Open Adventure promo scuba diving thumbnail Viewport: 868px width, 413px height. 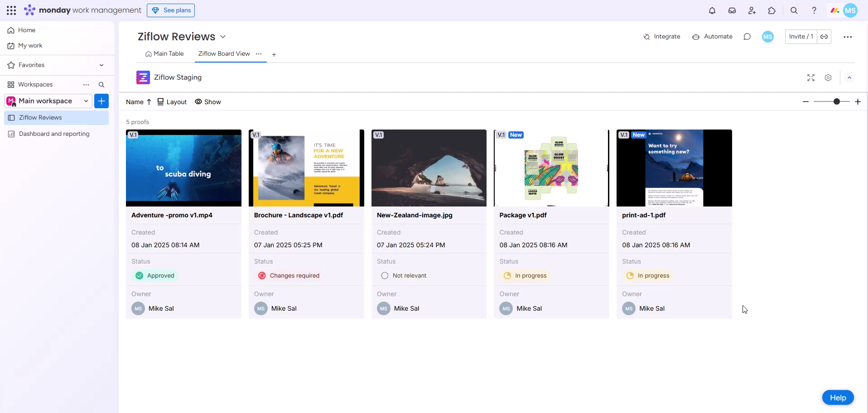[x=183, y=168]
